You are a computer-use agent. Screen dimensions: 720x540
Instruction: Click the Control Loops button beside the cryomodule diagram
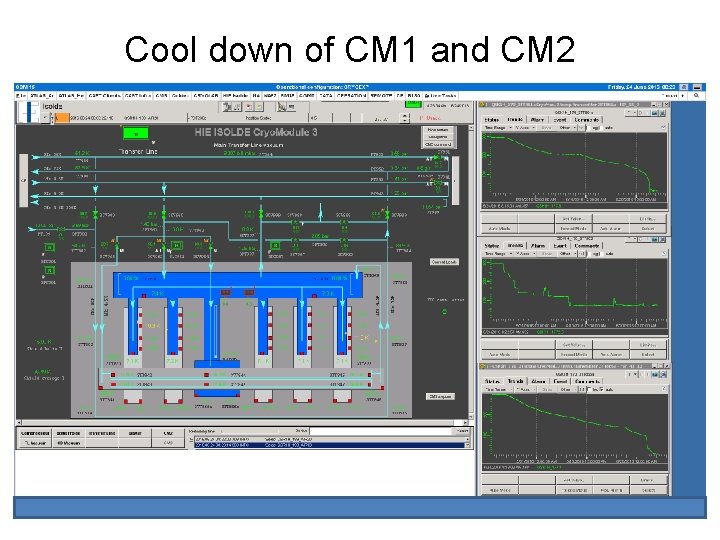[444, 262]
